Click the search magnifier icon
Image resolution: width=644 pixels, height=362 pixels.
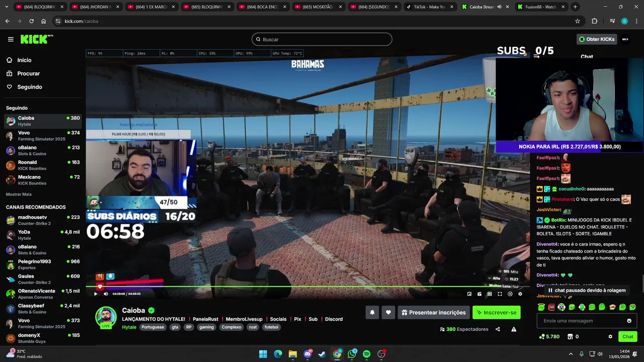click(x=258, y=39)
